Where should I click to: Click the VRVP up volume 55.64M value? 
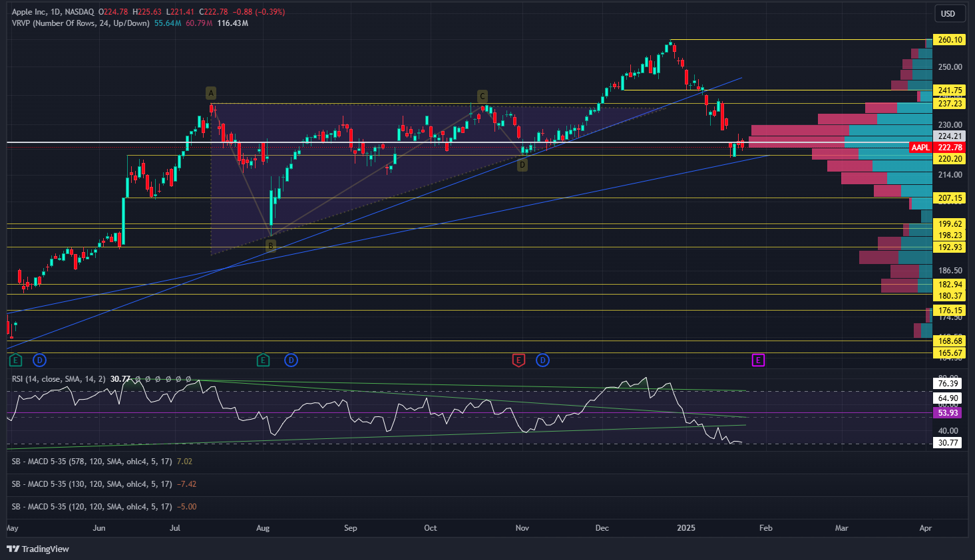tap(168, 23)
